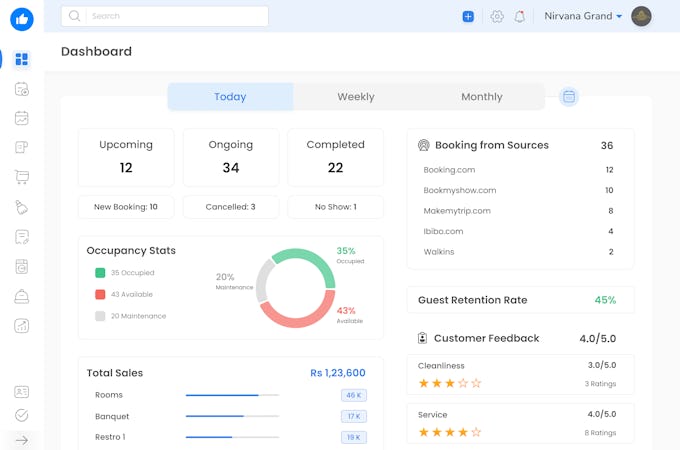Click the gray Maintenance legend swatch
Screen dimensions: 680x450
[x=100, y=316]
